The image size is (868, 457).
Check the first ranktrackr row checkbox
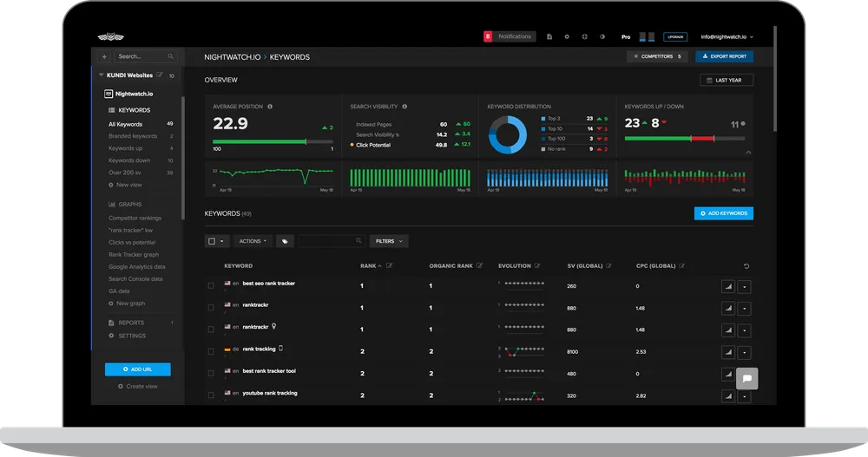(x=211, y=307)
